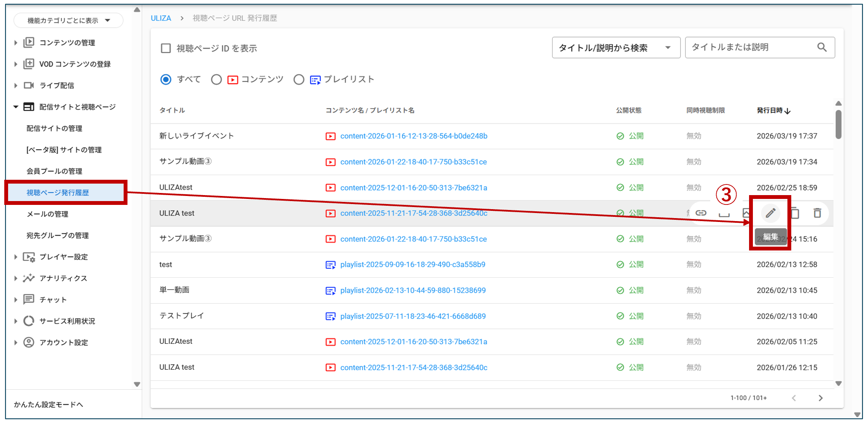Screen dimensions: 868x423
Task: Click the link icon in hovered row
Action: coord(701,213)
